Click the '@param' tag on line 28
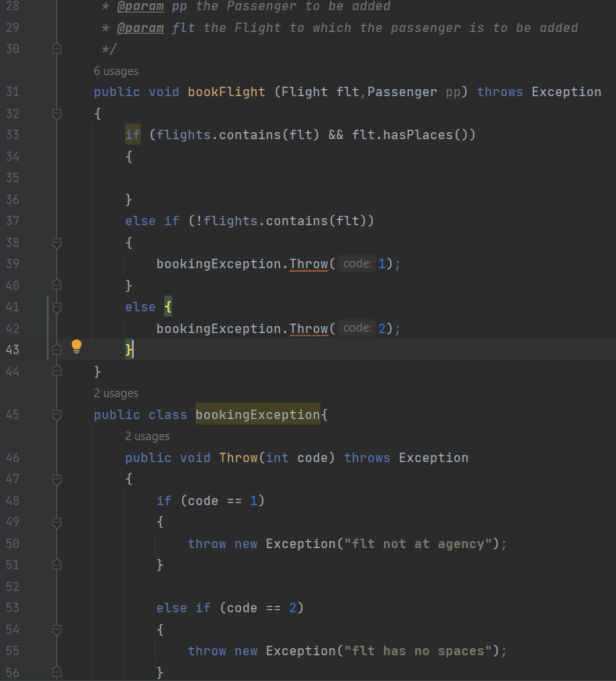The height and width of the screenshot is (681, 616). click(x=140, y=6)
